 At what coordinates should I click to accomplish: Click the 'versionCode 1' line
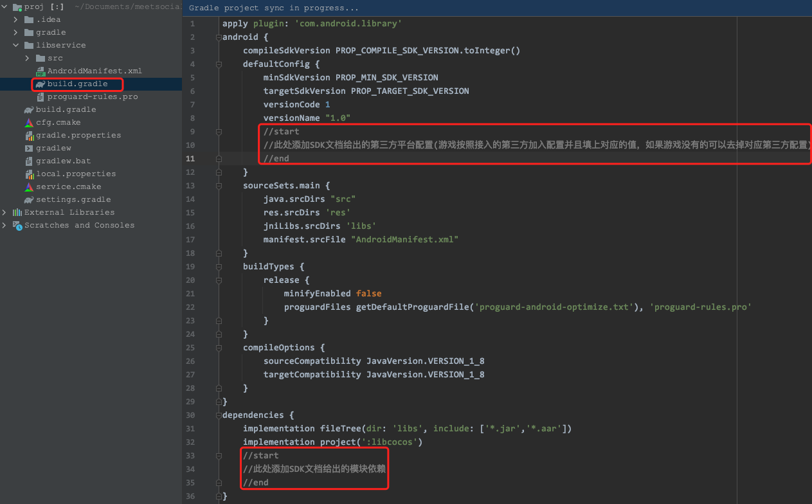pos(297,105)
